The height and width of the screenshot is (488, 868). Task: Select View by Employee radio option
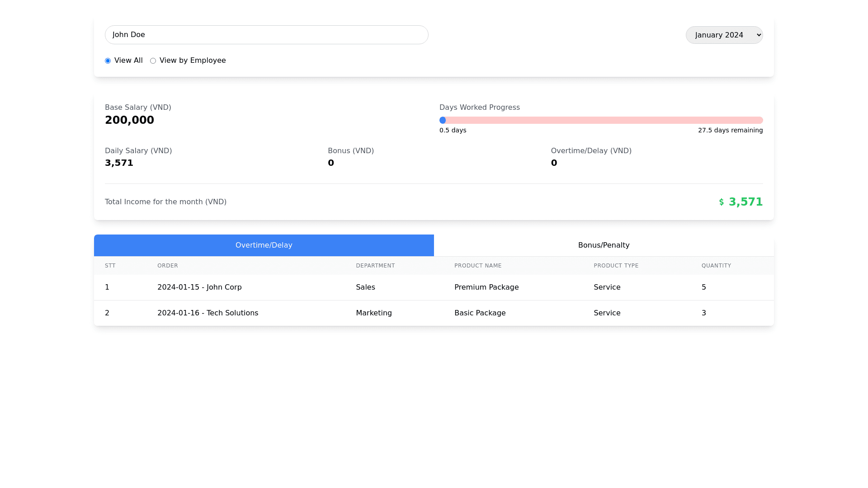click(153, 61)
